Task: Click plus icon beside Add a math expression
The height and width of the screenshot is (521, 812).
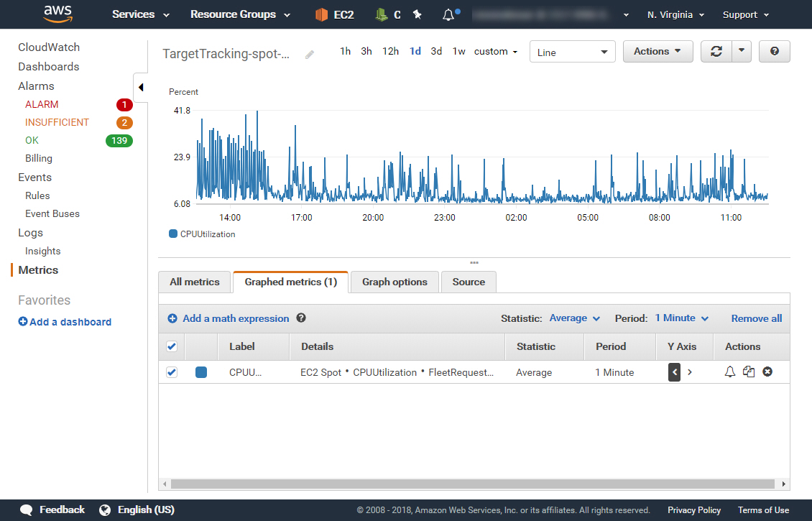Action: [172, 318]
